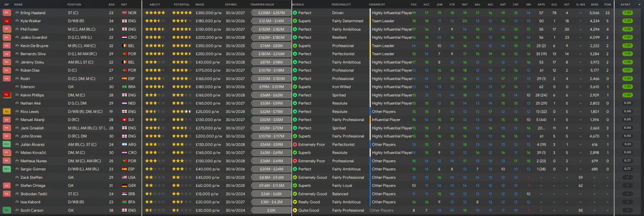Open the player info icon next to Issa Kaboré
The image size is (644, 216).
pyautogui.click(x=17, y=202)
